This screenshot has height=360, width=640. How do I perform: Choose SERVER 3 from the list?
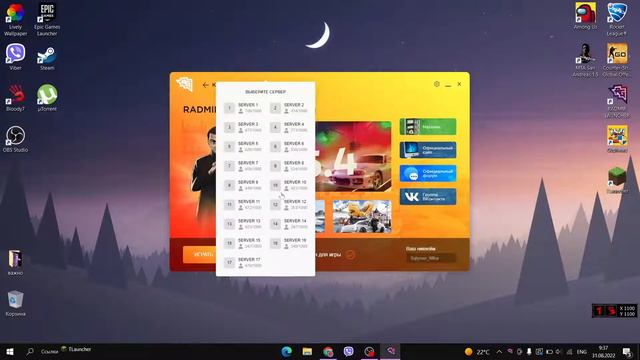tap(243, 127)
